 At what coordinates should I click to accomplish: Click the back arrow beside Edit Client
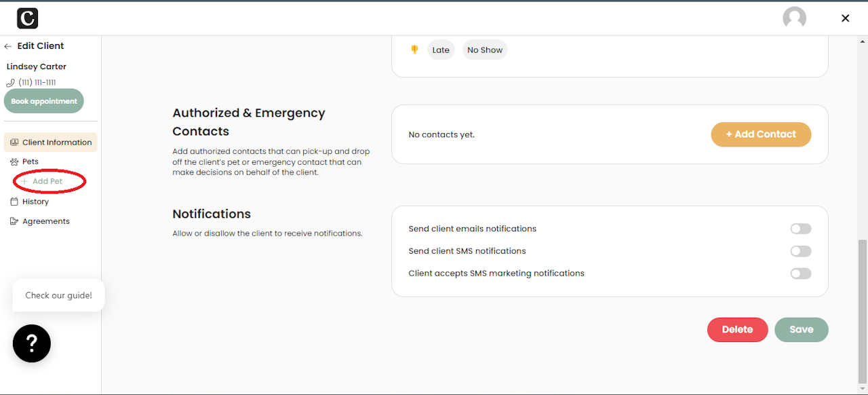pos(8,46)
